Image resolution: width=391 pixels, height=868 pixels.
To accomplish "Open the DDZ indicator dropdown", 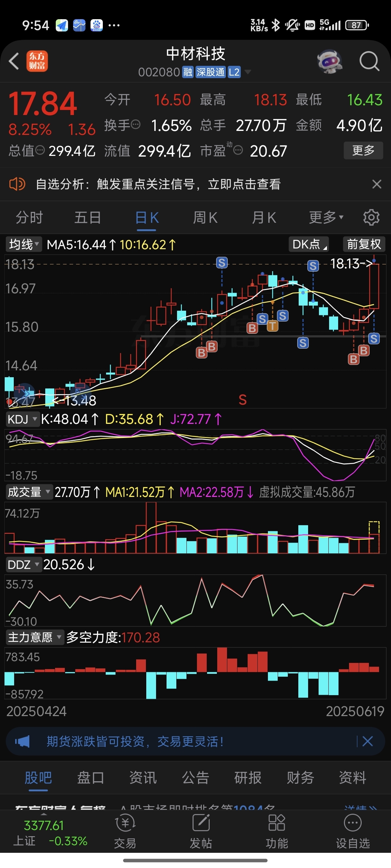I will pos(24,565).
